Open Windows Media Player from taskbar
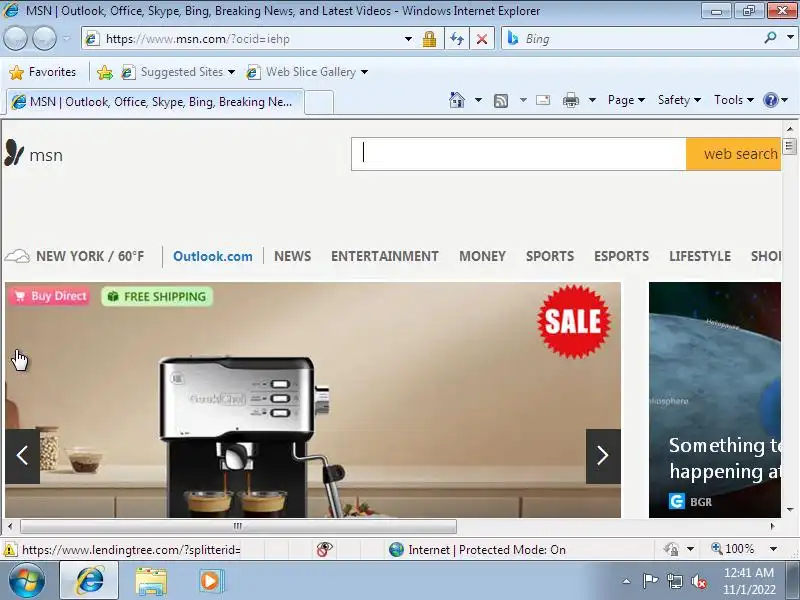 210,581
